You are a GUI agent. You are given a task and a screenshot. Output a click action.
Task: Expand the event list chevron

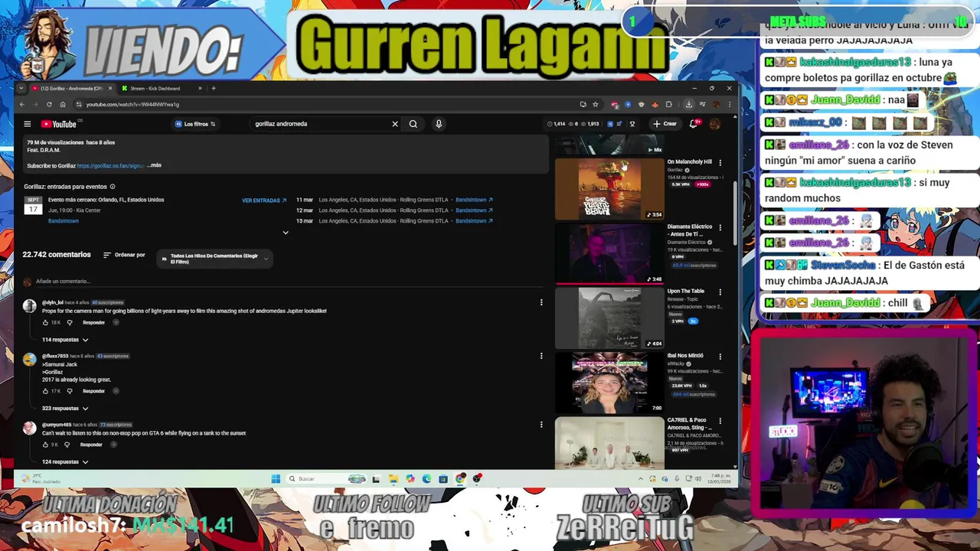[x=286, y=233]
